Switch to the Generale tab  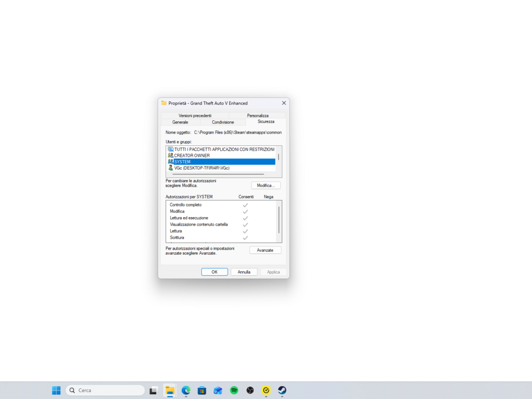(x=180, y=122)
